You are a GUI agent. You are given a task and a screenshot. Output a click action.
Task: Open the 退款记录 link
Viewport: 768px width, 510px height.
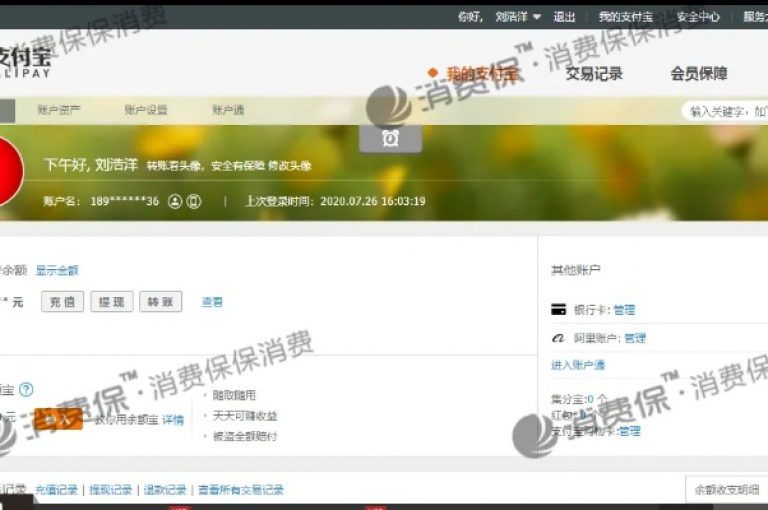pos(165,489)
